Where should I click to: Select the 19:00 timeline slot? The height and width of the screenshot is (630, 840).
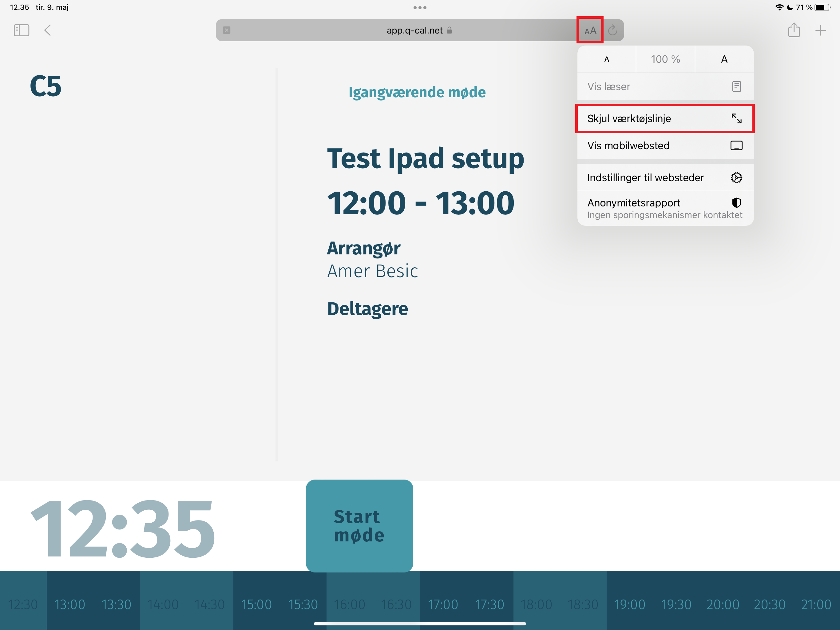coord(630,604)
